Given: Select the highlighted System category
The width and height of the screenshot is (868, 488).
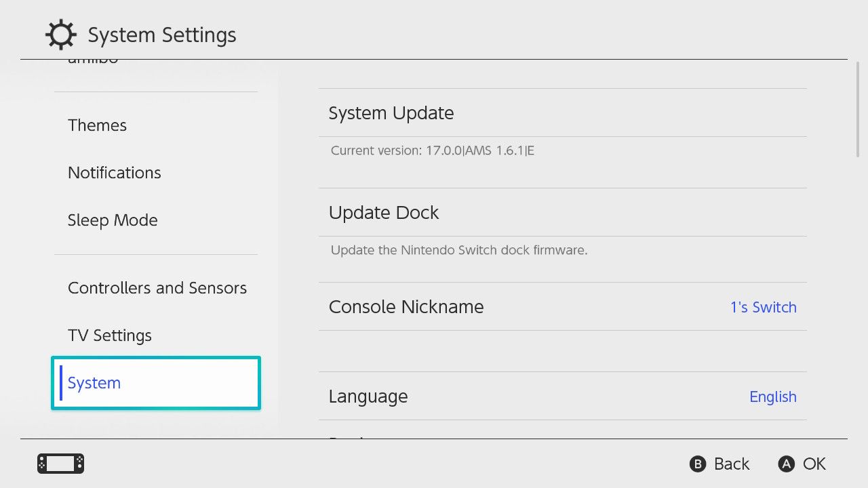Looking at the screenshot, I should pyautogui.click(x=156, y=383).
